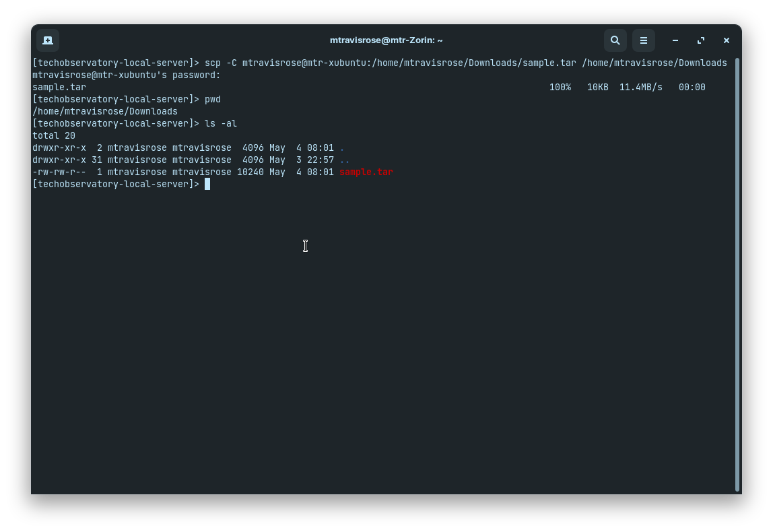Click the password prompt line
This screenshot has height=532, width=773.
coord(127,75)
